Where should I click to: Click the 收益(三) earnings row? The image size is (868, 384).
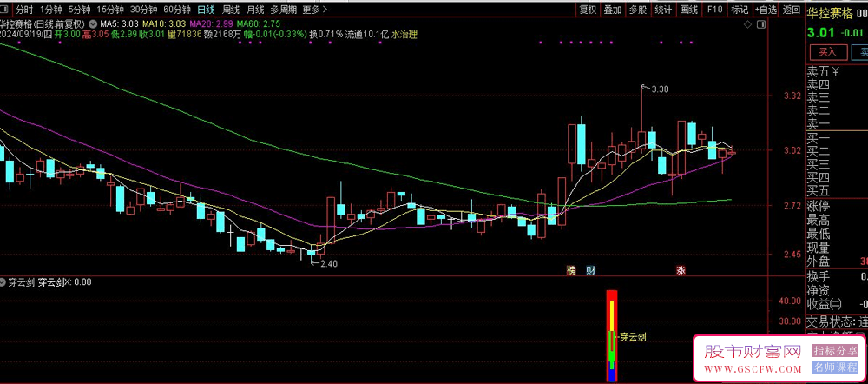coord(837,304)
